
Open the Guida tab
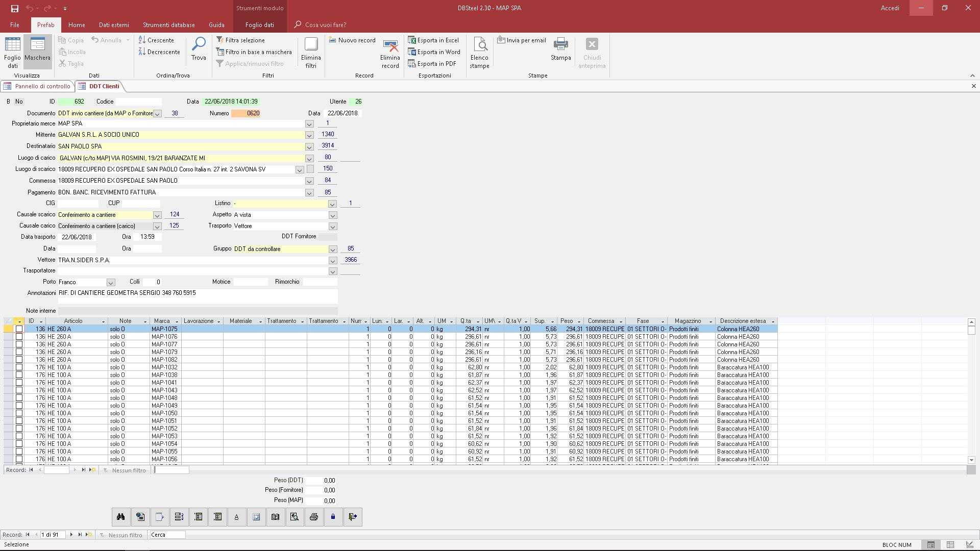[x=216, y=25]
